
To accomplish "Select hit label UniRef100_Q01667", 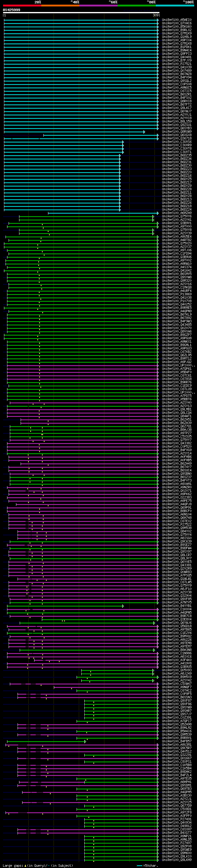I will tap(177, 758).
